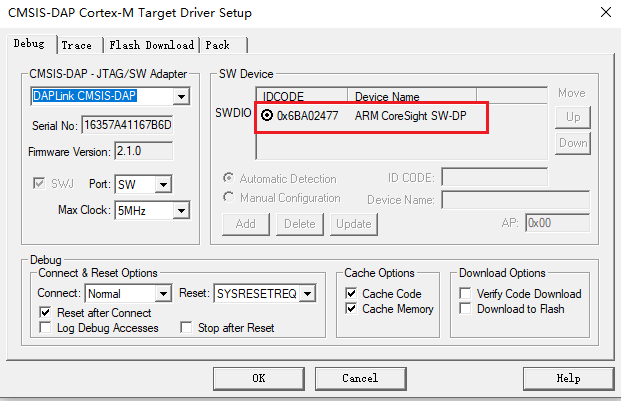Click the AP 0x00 field
Viewport: 621px width, 401px height.
coord(557,223)
